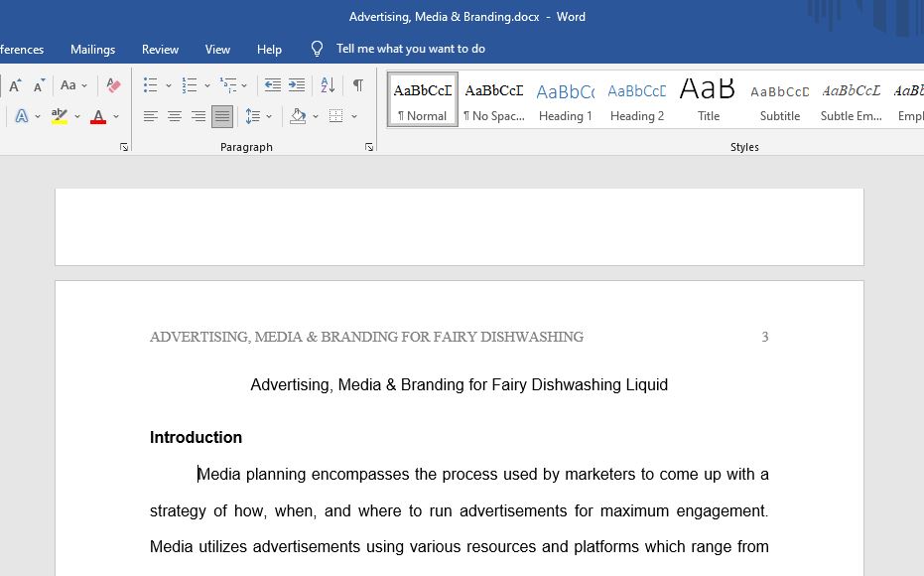The image size is (924, 576).
Task: Open highlight color dropdown arrow
Action: 77,117
